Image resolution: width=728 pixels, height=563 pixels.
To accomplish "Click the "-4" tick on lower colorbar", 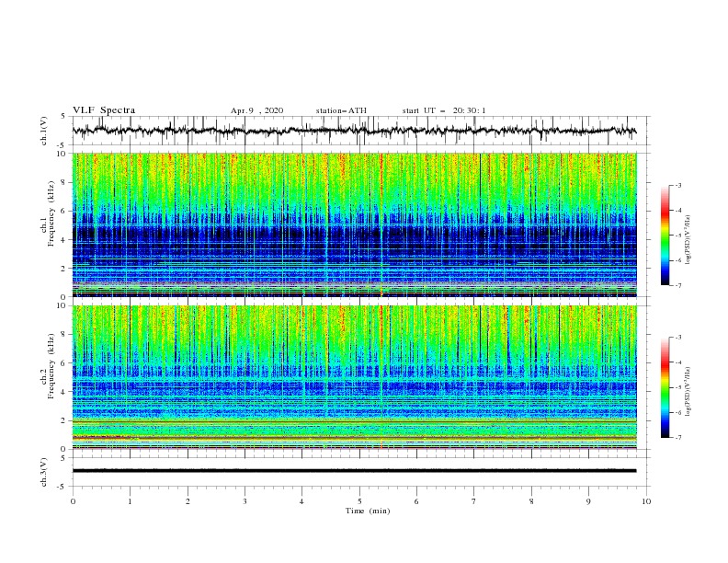I will point(678,362).
